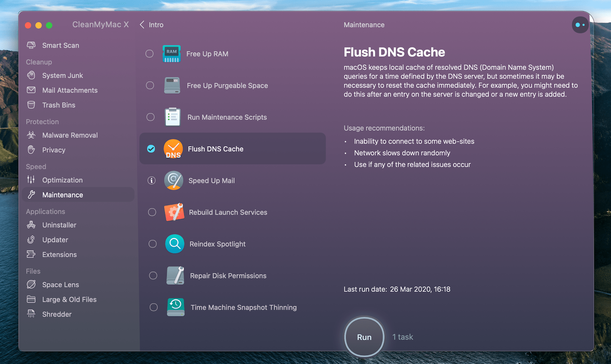Click the Malware Removal biohazard icon
611x364 pixels.
coord(31,135)
